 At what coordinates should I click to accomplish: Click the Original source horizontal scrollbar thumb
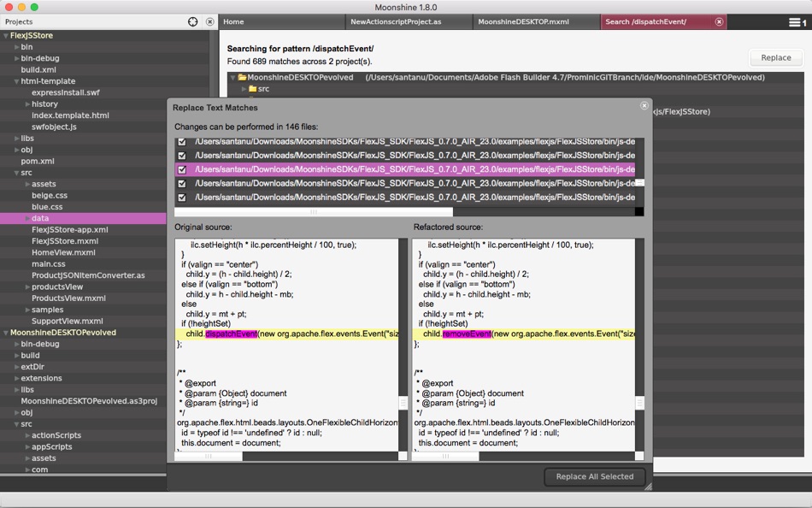[209, 456]
